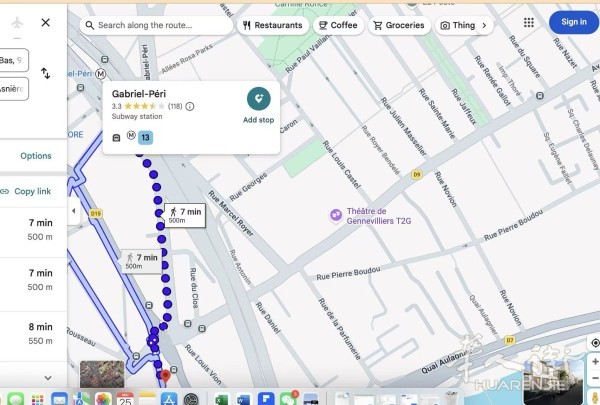Open the App Store in the Dock

click(x=169, y=400)
